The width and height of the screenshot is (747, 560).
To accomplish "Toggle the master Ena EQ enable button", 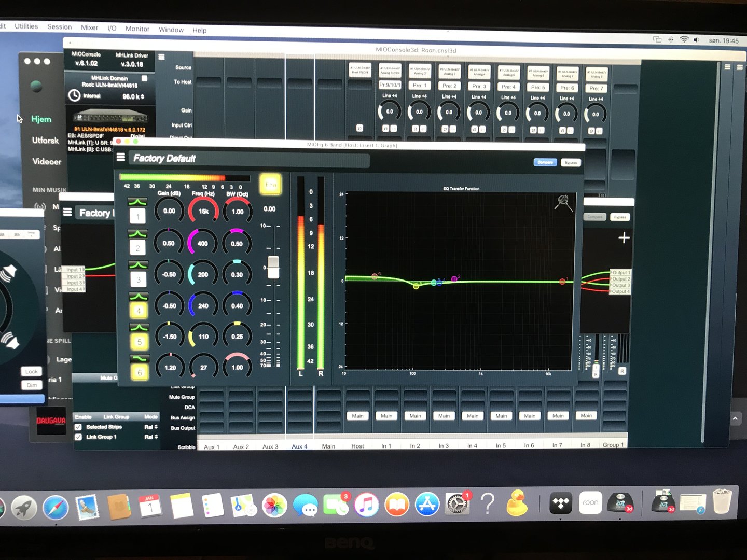I will [270, 184].
